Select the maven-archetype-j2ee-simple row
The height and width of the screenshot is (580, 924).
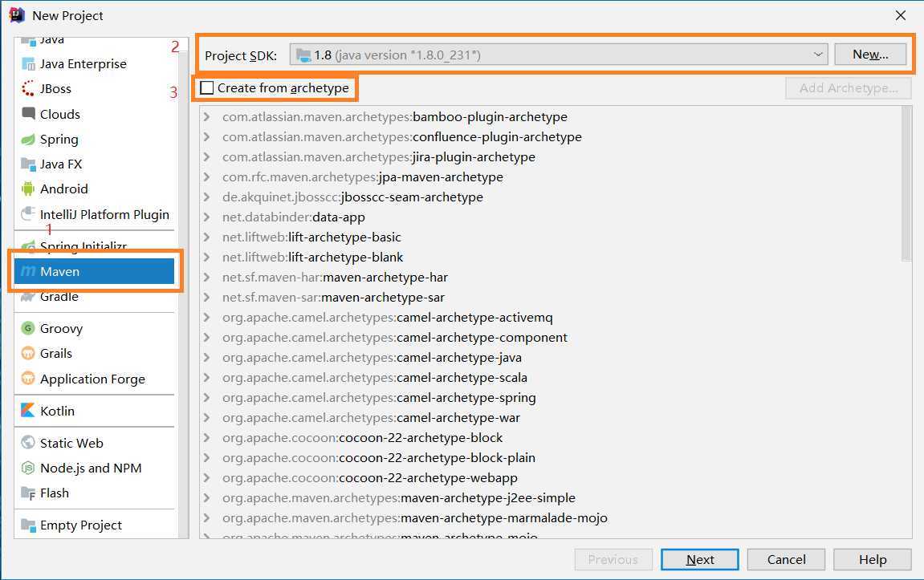pos(551,497)
